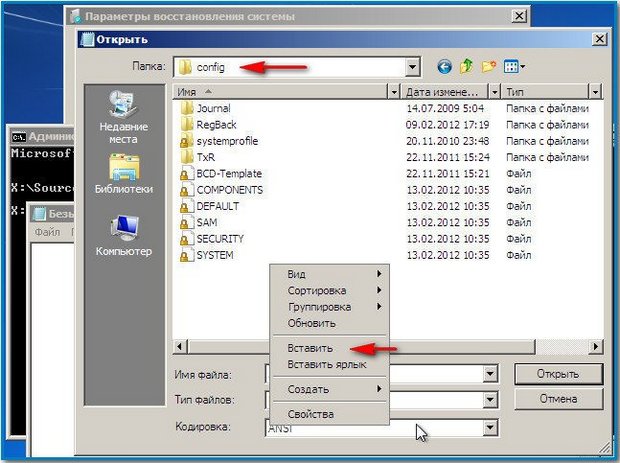Create new folder toolbar icon

(x=490, y=67)
